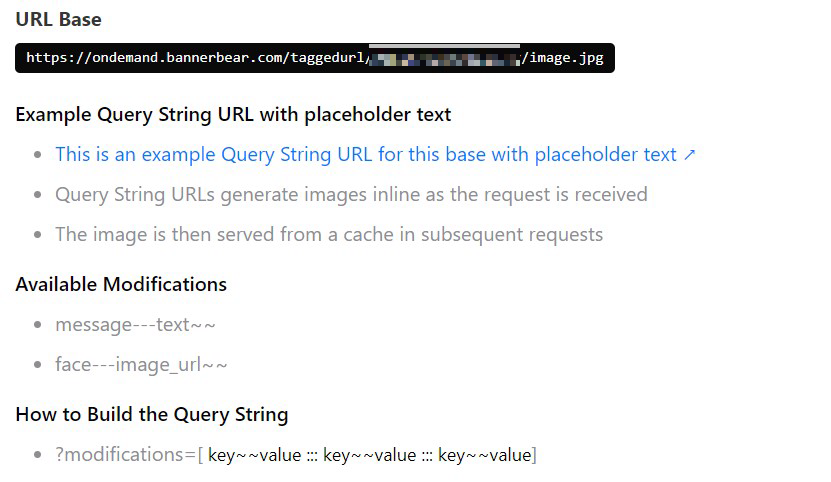The height and width of the screenshot is (482, 831).
Task: Click the How to Build the Query String heading
Action: point(152,414)
